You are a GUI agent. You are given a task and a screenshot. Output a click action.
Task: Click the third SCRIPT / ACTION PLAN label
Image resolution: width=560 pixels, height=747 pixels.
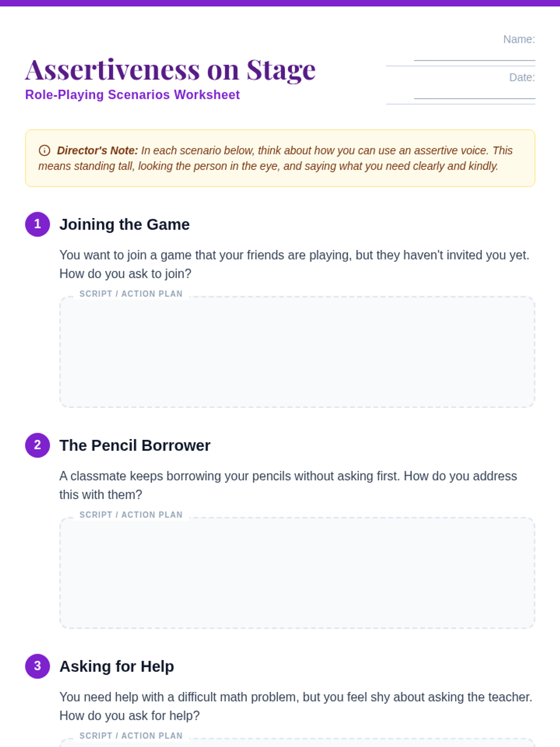pos(131,735)
